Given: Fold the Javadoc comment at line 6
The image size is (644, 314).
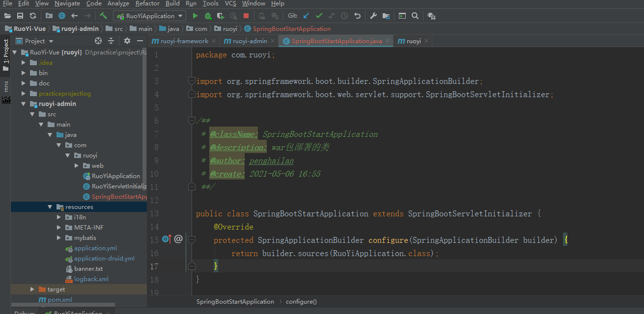Looking at the screenshot, I should coord(192,120).
